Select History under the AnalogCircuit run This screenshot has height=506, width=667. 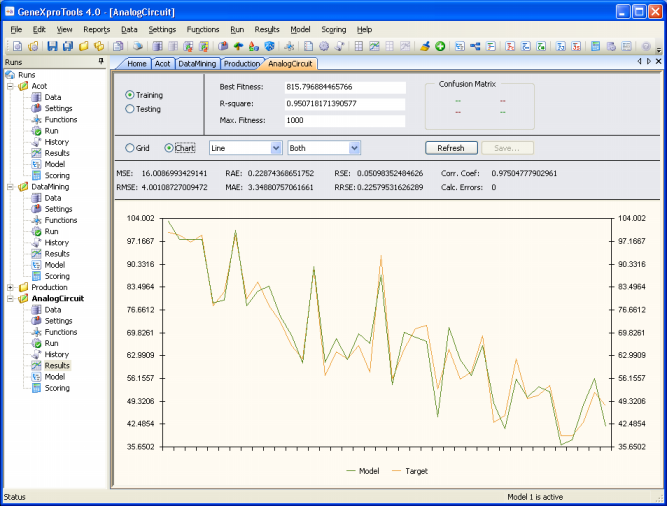[x=56, y=354]
